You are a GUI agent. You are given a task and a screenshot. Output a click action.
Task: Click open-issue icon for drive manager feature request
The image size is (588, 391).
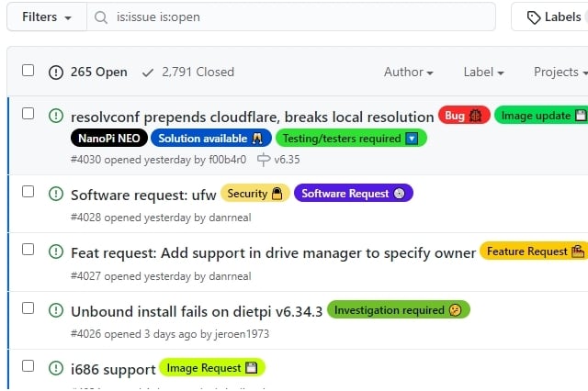click(x=56, y=251)
